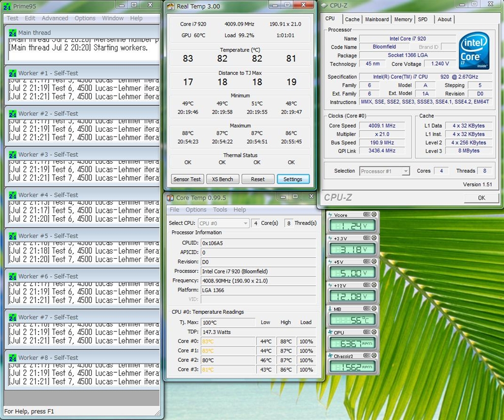Viewport: 504px width, 420px height.
Task: Select the Worker #4 Self-Test window title
Action: click(48, 195)
